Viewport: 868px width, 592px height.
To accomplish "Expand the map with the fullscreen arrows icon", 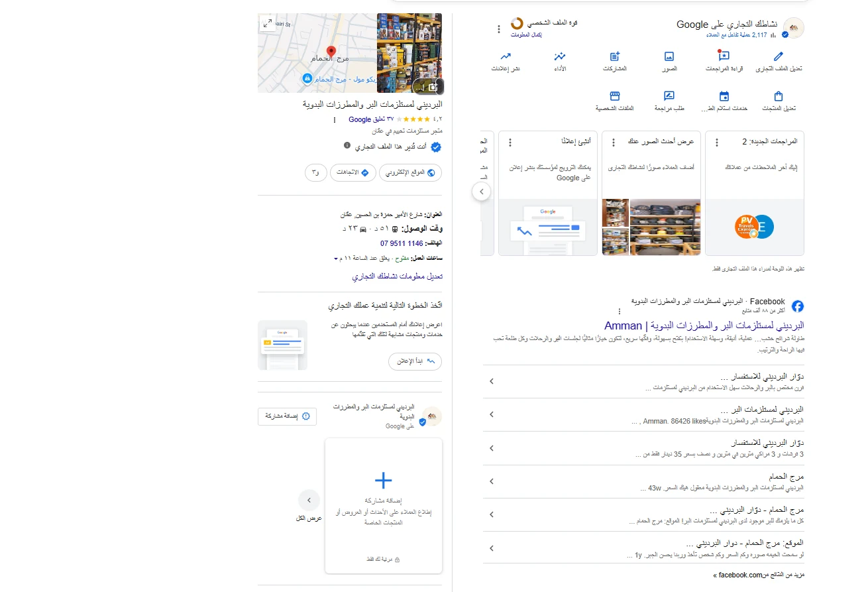I will coord(268,23).
